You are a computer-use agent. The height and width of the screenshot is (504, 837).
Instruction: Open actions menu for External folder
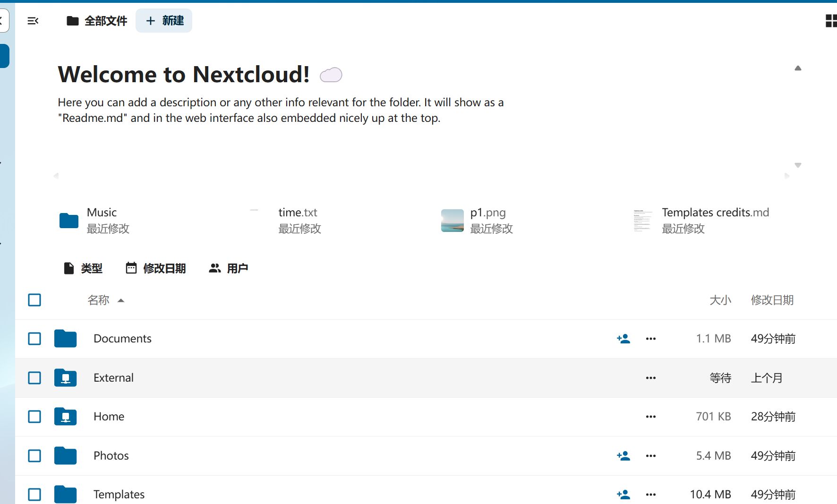(x=650, y=378)
